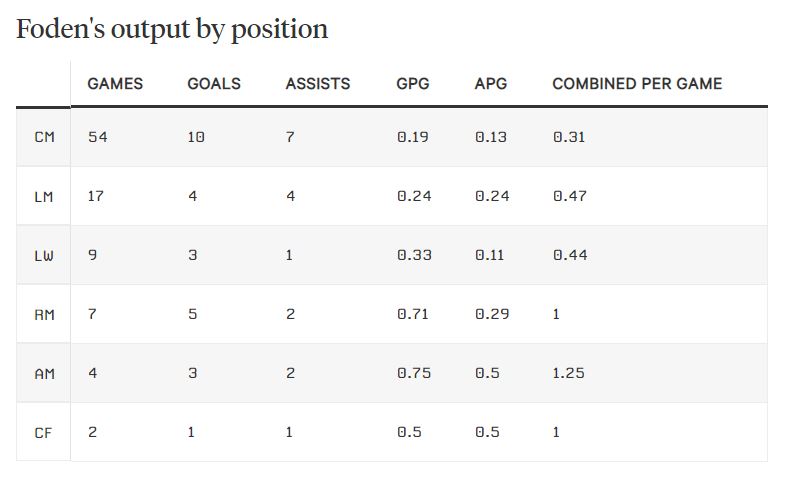This screenshot has width=795, height=481.
Task: Click the ASSISTS column header
Action: [318, 84]
